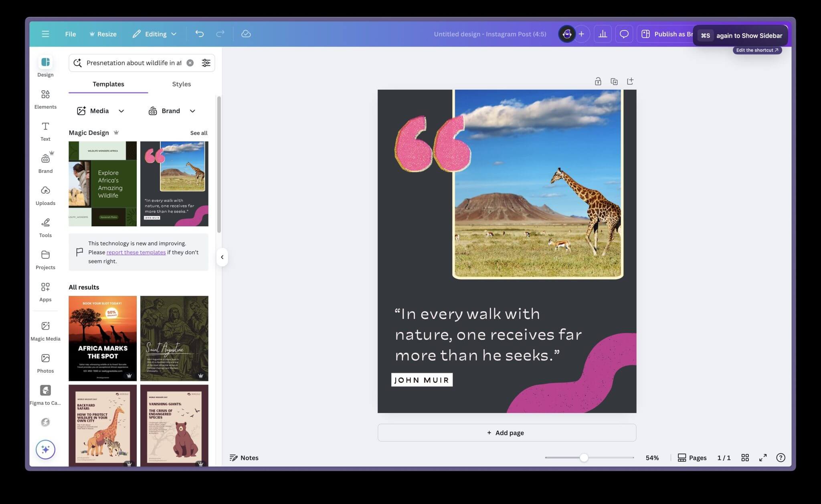Collapse the sidebar with the chevron handle
Viewport: 821px width, 504px height.
(222, 257)
